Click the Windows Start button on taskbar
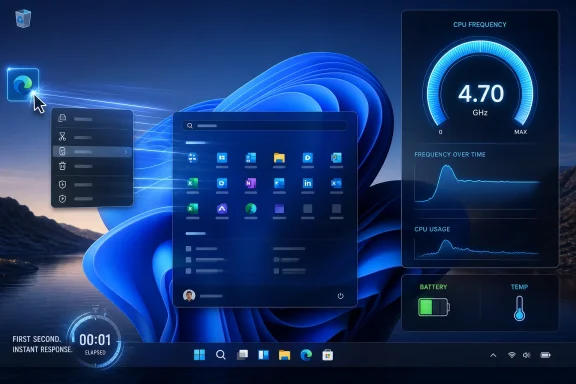The width and height of the screenshot is (576, 384). (199, 355)
